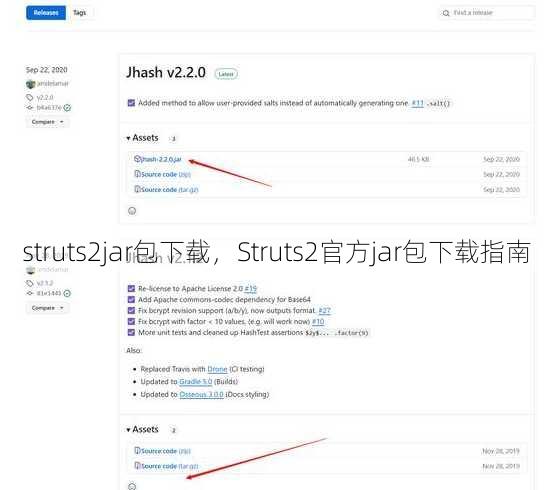Add a reaction via smiley under v2.2.0 assets
This screenshot has height=490, width=552.
[132, 211]
